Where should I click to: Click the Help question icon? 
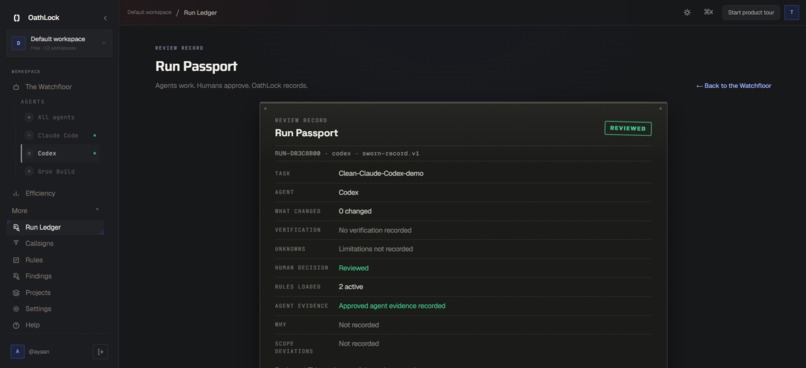[16, 325]
